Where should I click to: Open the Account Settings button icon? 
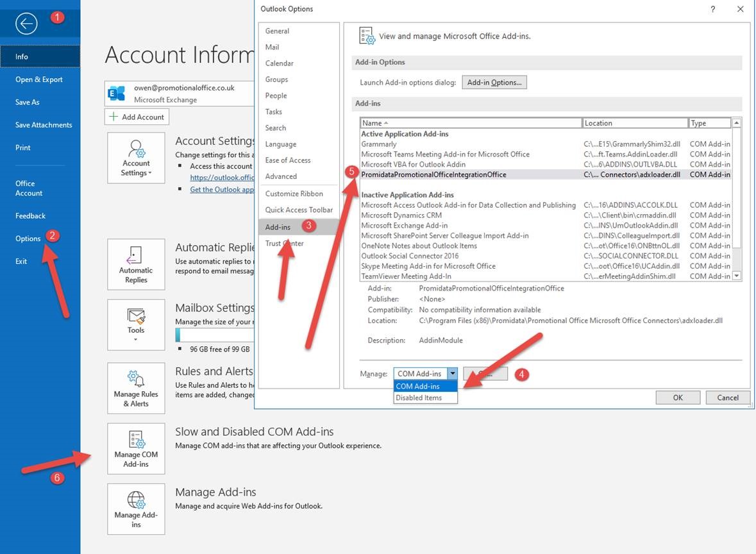(136, 158)
